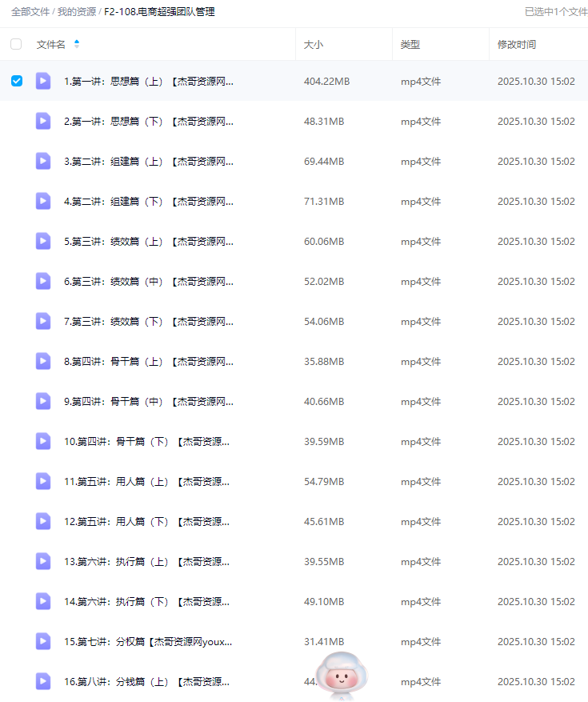This screenshot has width=588, height=702.
Task: Go to 全部文件 in breadcrumb
Action: click(x=30, y=12)
